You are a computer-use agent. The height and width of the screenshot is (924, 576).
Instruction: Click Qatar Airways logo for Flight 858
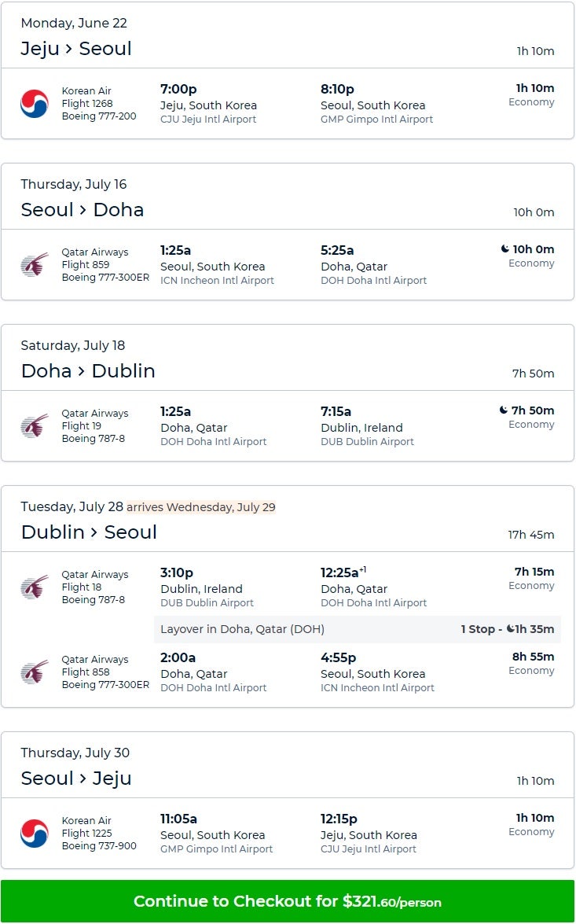tap(35, 672)
